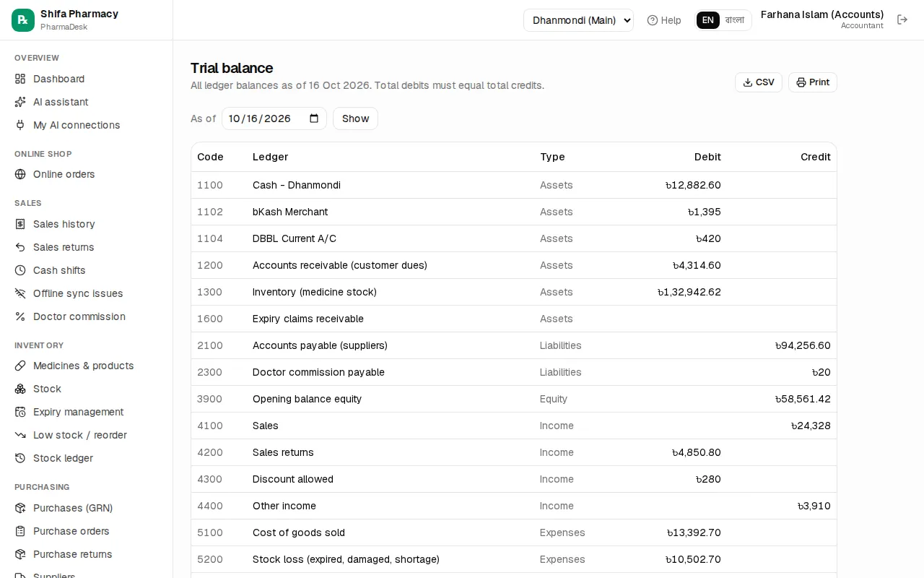Click the Low stock trending-down icon
This screenshot has width=924, height=578.
pos(20,435)
